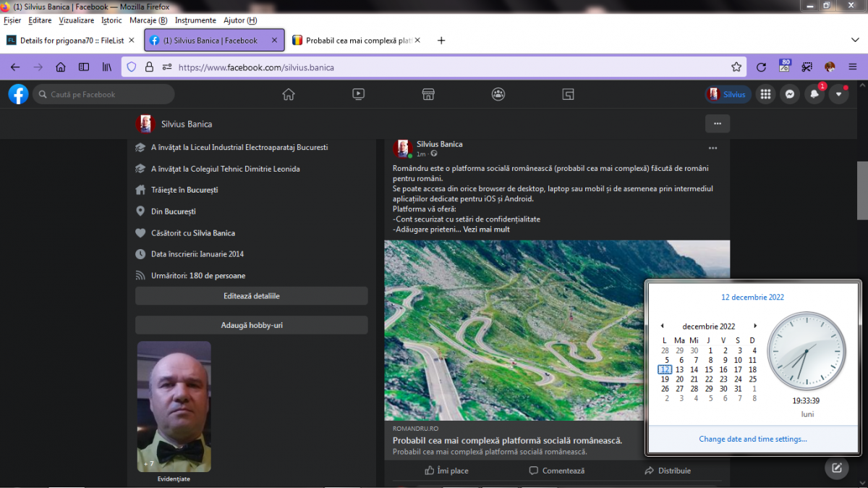
Task: Open Facebook notifications bell
Action: (x=814, y=94)
